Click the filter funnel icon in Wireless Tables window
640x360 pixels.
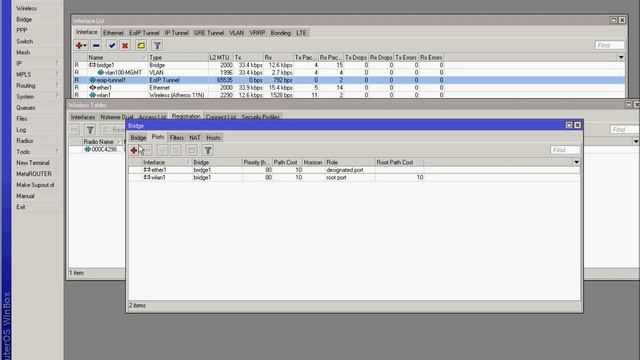coord(90,130)
